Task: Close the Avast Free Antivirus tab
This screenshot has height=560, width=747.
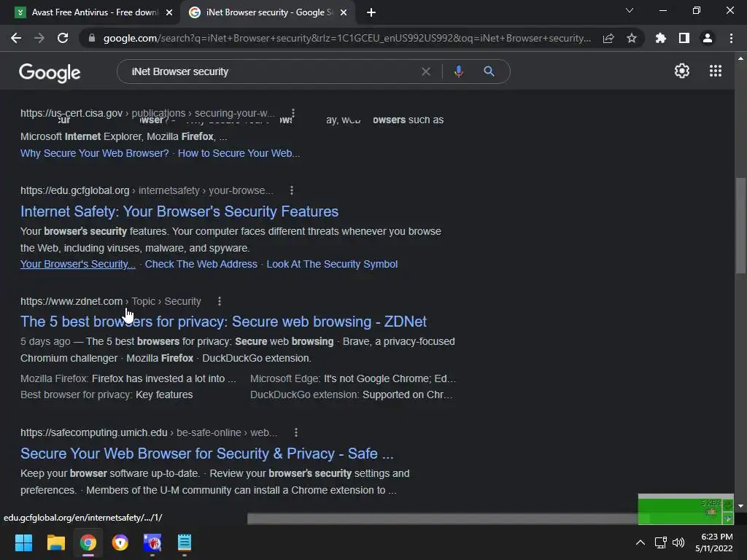Action: coord(169,12)
